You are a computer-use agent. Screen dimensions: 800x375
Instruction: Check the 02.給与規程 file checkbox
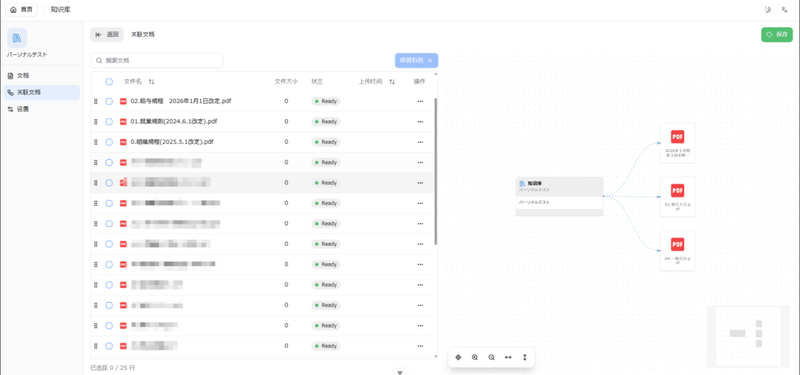click(x=109, y=102)
